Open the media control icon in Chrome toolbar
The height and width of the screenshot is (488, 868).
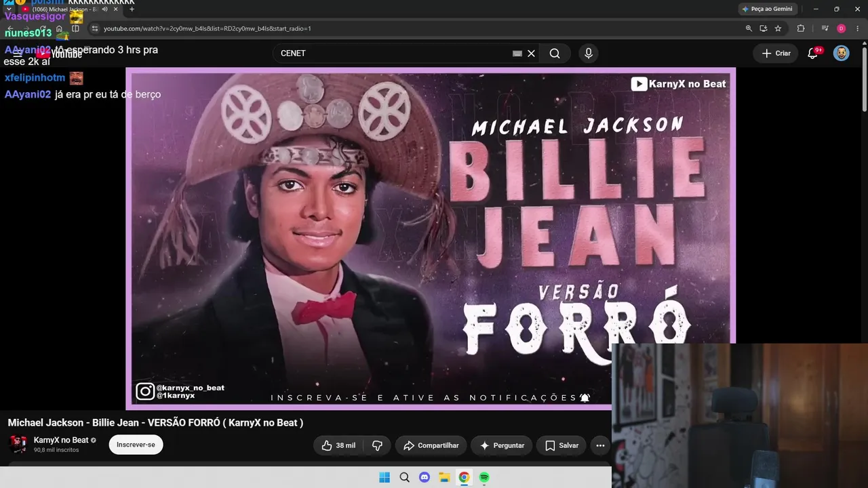click(x=825, y=28)
